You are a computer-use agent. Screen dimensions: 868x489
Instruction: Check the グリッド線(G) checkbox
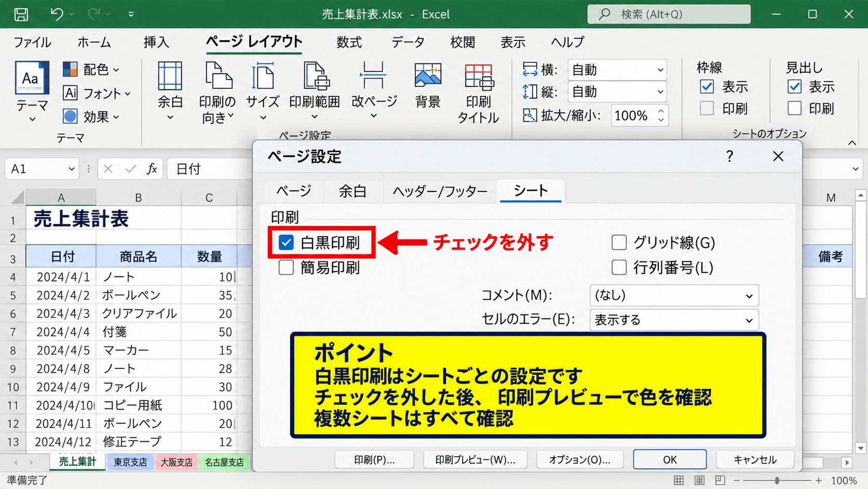click(x=619, y=242)
